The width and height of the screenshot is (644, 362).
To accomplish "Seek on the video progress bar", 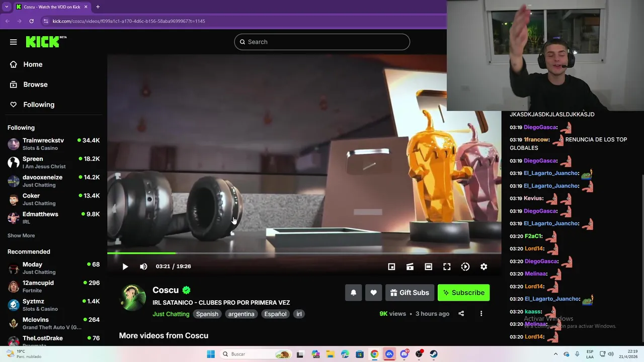I will [304, 253].
